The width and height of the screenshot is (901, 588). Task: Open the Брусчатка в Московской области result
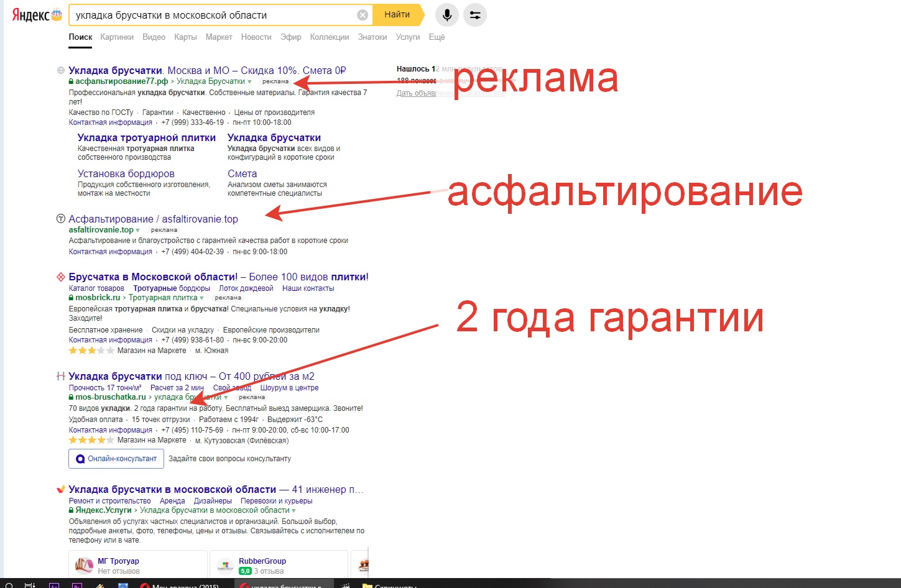pos(218,277)
